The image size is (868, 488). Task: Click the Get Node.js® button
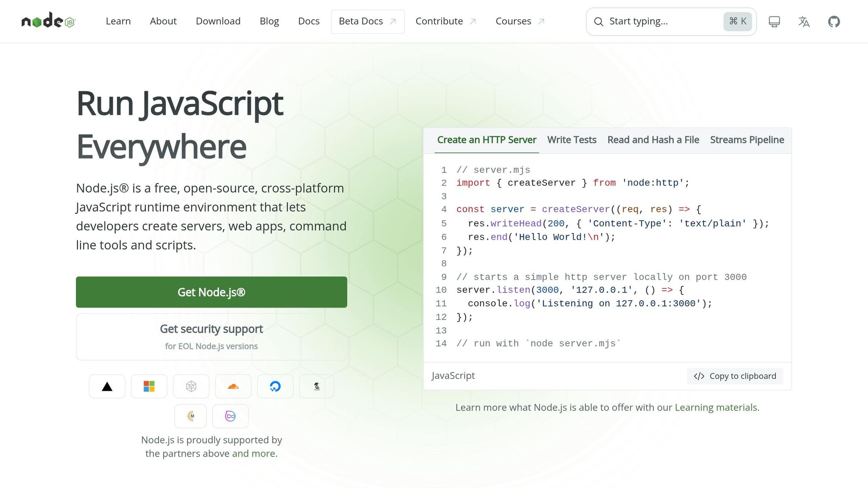coord(211,292)
